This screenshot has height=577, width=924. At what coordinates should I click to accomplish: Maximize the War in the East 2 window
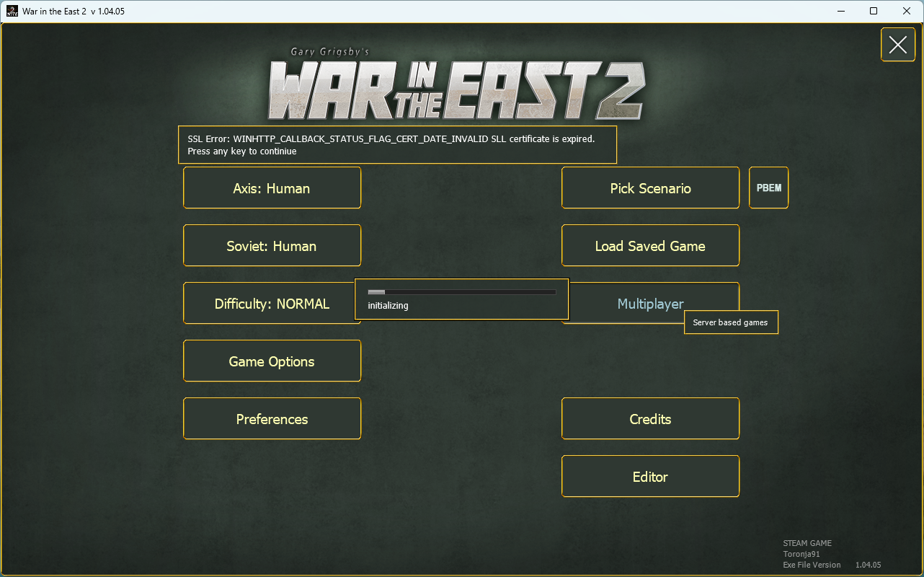point(874,11)
